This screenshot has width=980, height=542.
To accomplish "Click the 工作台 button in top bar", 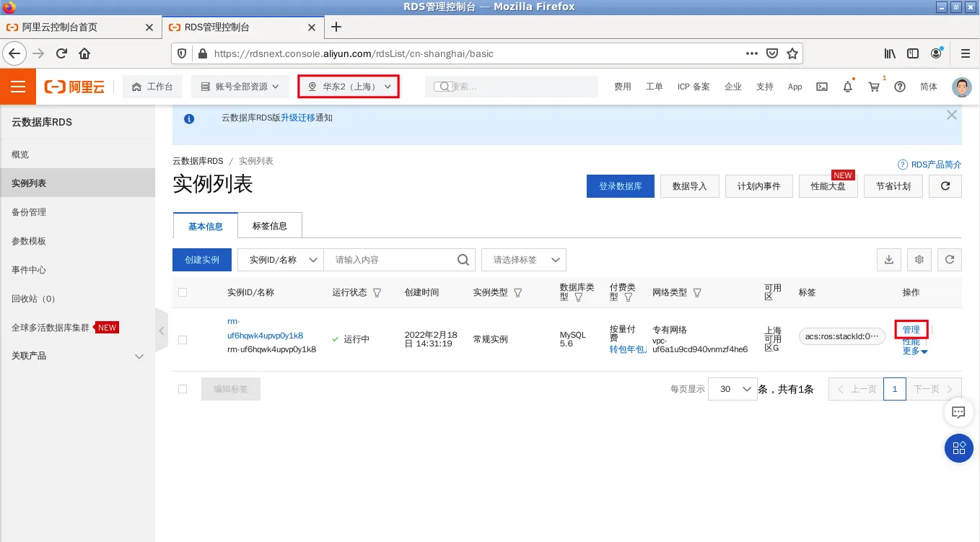I will click(x=152, y=87).
